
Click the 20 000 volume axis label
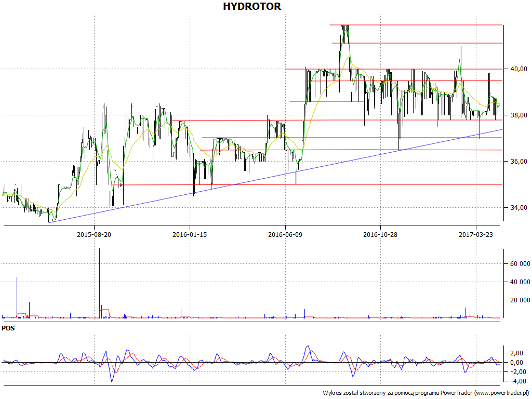(x=520, y=300)
